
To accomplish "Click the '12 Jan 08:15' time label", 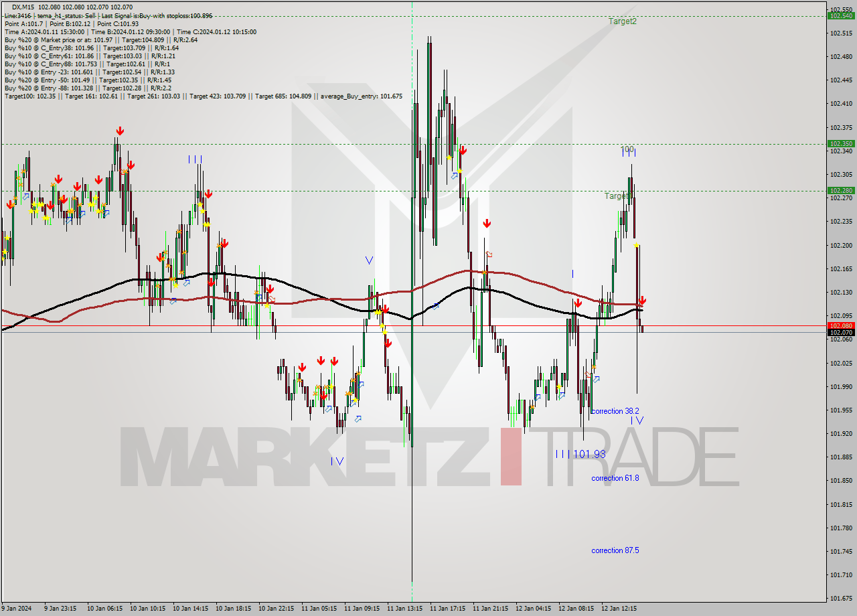I will 576,609.
